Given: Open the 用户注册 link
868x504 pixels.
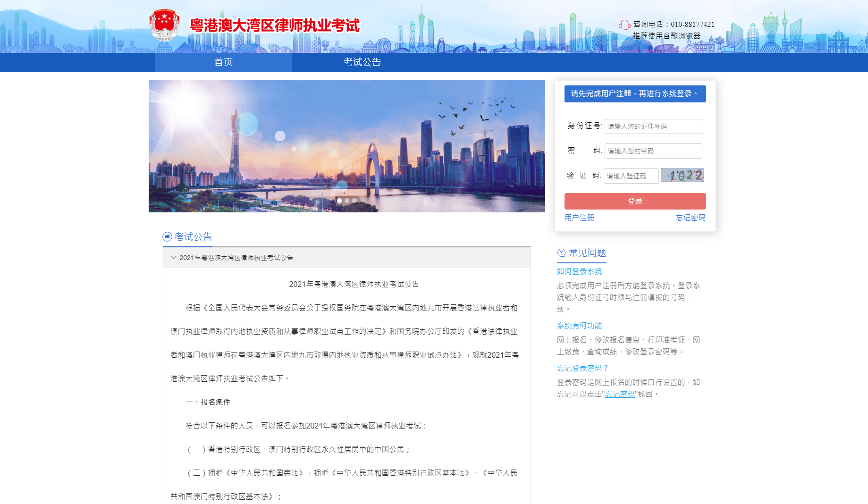Looking at the screenshot, I should tap(579, 218).
